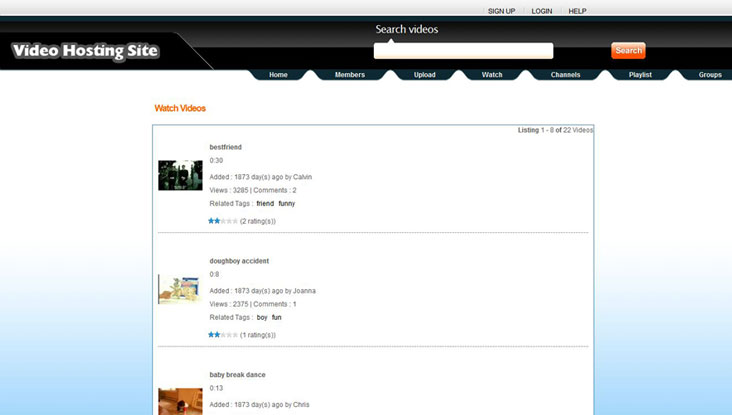Open the HELP link

(577, 11)
